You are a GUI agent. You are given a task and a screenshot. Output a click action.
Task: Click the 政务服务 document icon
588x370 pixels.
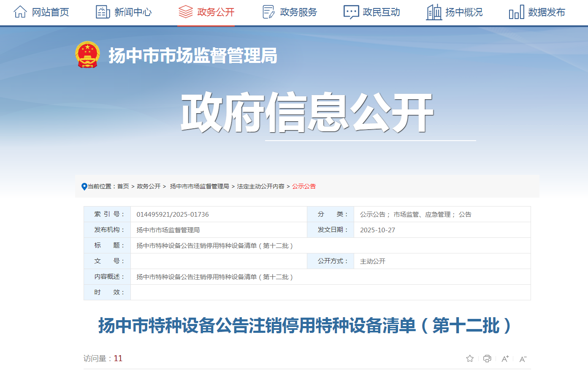(x=268, y=12)
